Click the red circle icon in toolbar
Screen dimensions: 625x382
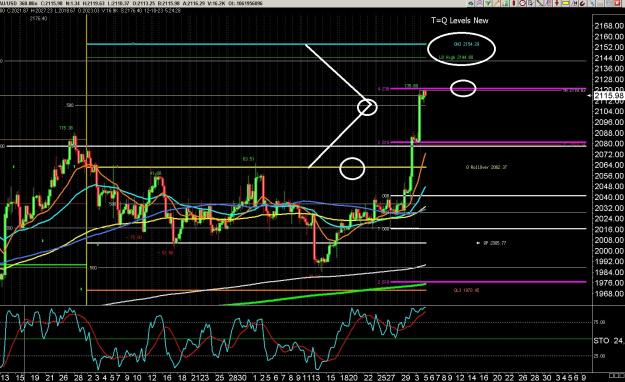point(522,3)
